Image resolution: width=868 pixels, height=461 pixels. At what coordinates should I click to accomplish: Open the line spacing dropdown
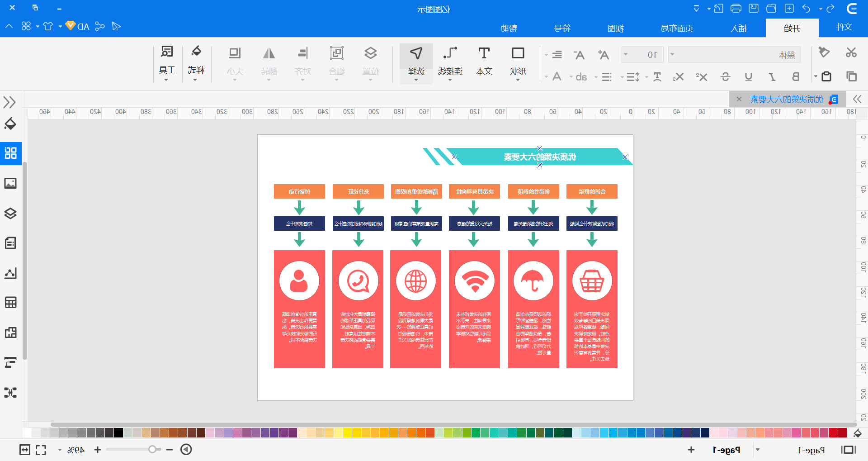point(622,77)
